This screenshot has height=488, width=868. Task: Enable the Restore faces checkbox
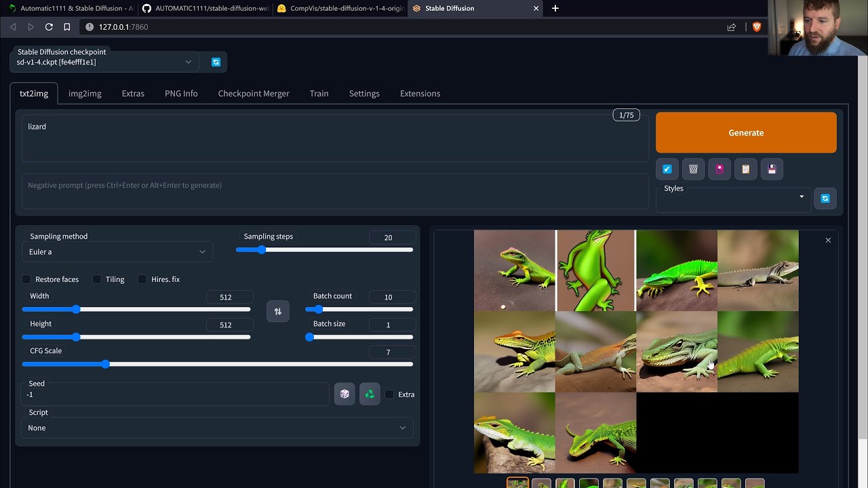[26, 279]
